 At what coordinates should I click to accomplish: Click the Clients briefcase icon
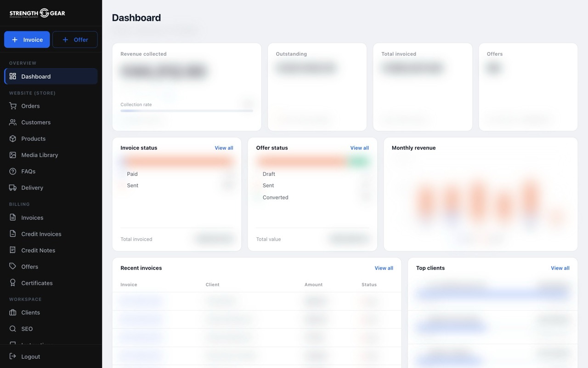tap(13, 312)
